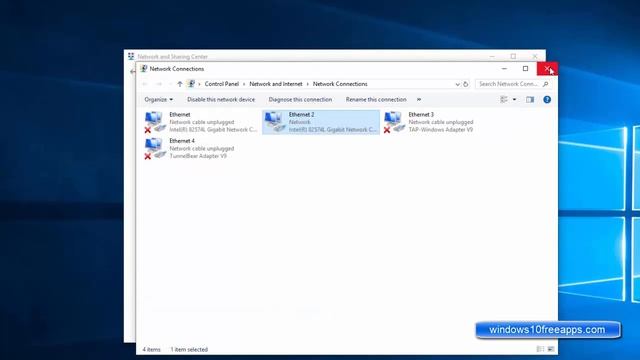640x360 pixels.
Task: Minimize the Network and Sharing Center window
Action: click(492, 56)
